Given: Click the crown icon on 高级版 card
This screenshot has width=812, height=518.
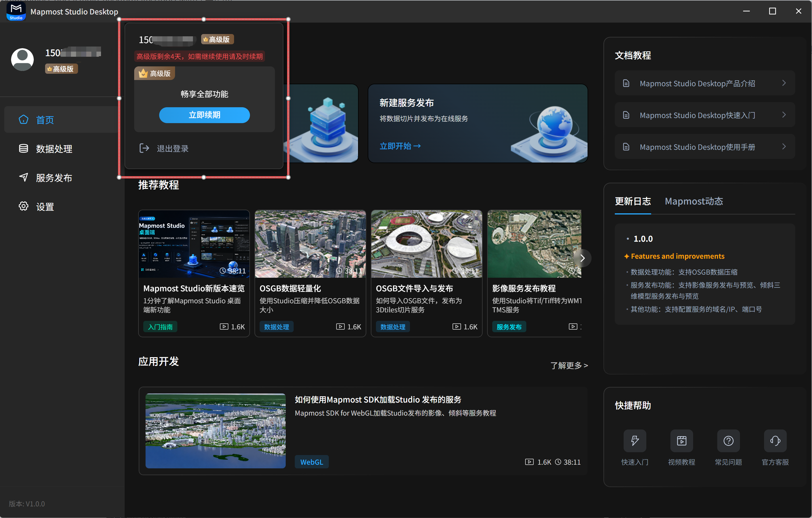Looking at the screenshot, I should tap(143, 73).
